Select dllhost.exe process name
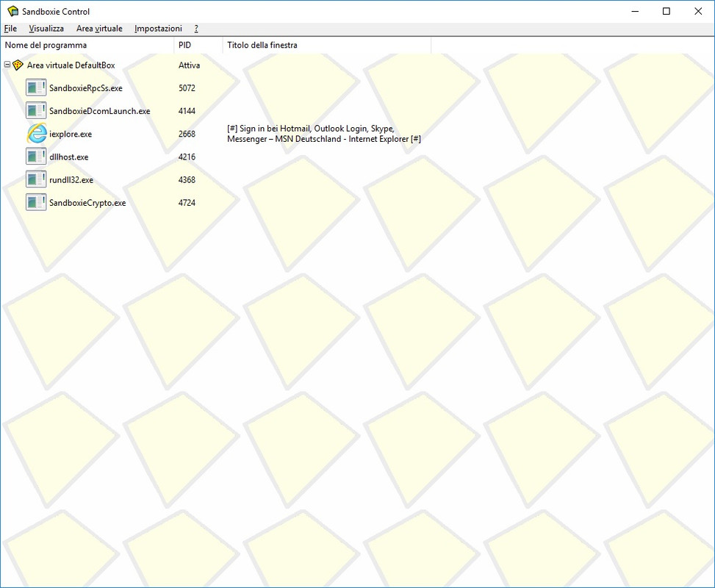 (x=69, y=157)
